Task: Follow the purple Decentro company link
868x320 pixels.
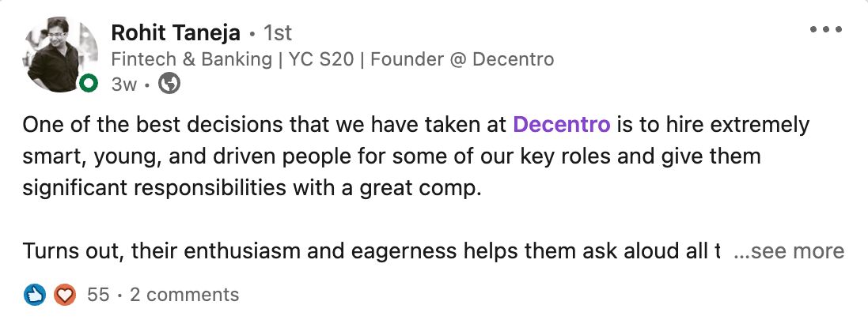Action: 561,125
